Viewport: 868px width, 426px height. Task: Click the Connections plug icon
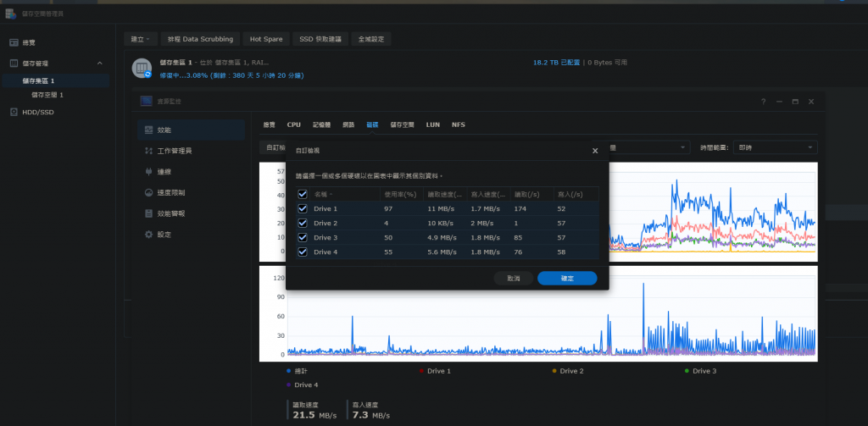click(148, 172)
